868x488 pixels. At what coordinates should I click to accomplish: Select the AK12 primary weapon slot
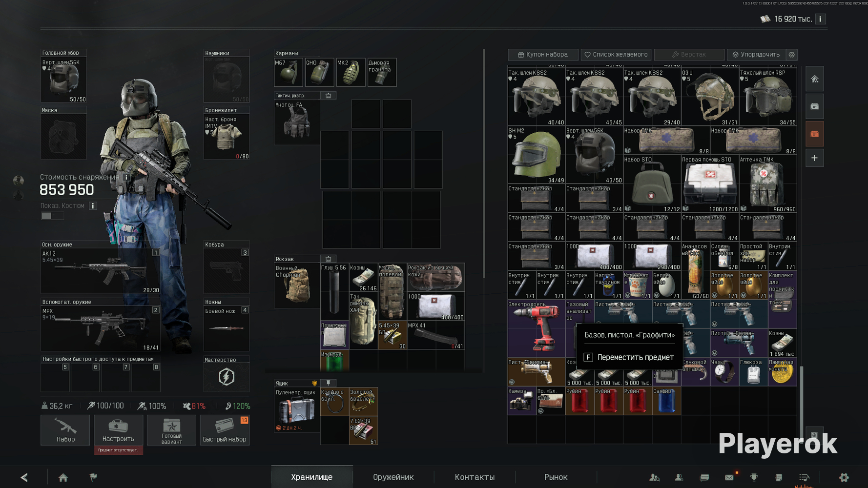pos(101,271)
